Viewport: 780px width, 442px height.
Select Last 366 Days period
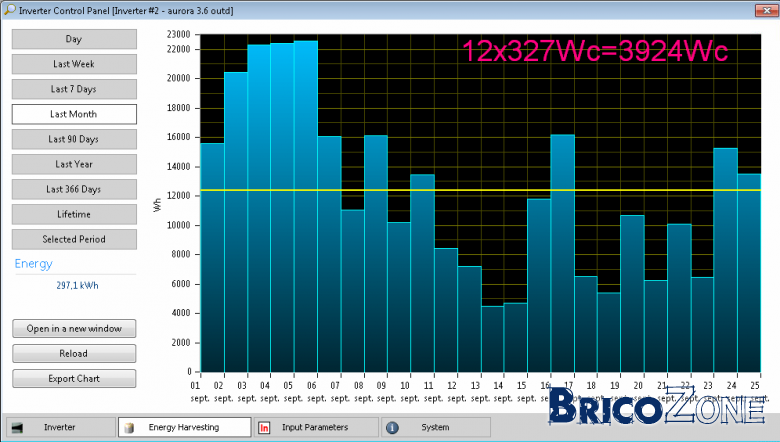74,189
